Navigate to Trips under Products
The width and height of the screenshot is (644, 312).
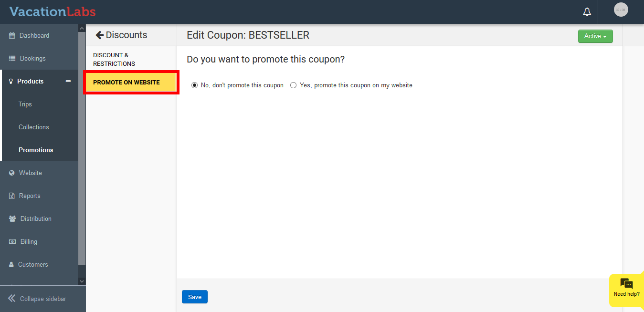[25, 104]
